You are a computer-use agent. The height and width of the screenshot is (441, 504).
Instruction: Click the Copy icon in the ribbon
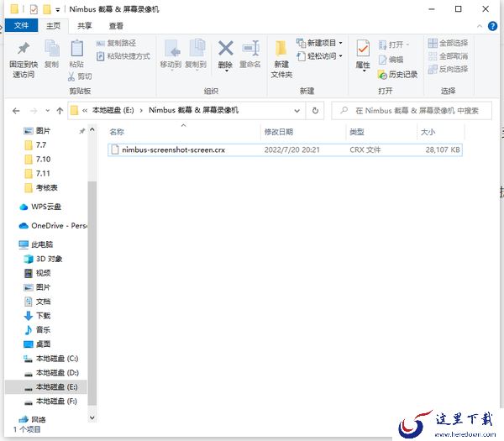pos(52,48)
